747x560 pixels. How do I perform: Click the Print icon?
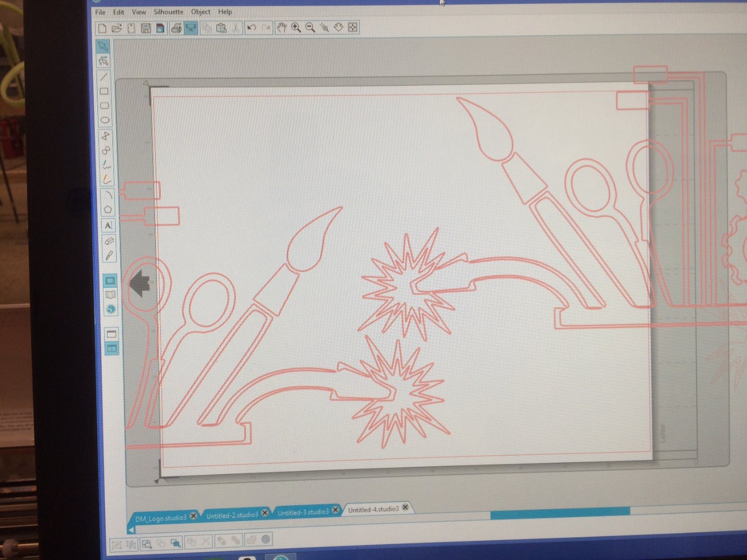176,28
